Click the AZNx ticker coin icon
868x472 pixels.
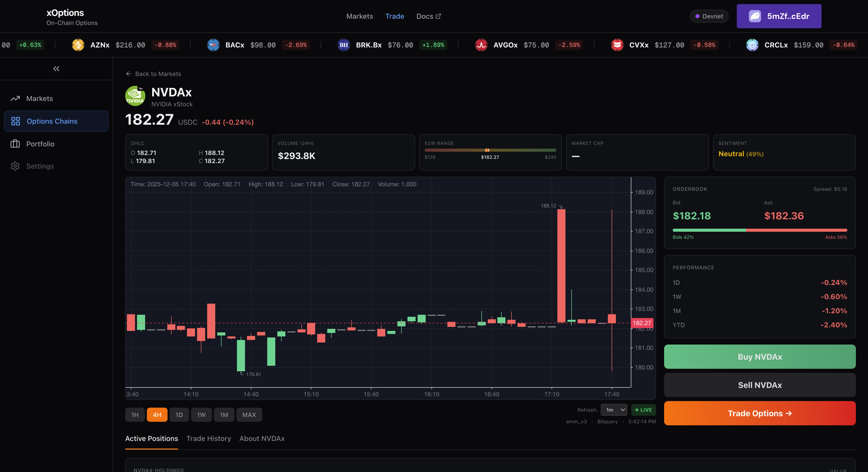(x=78, y=45)
